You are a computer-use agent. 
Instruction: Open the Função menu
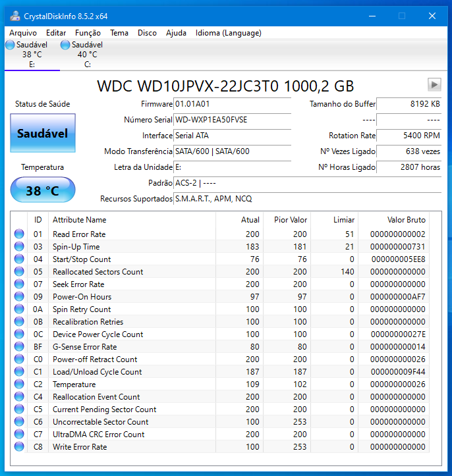click(88, 33)
